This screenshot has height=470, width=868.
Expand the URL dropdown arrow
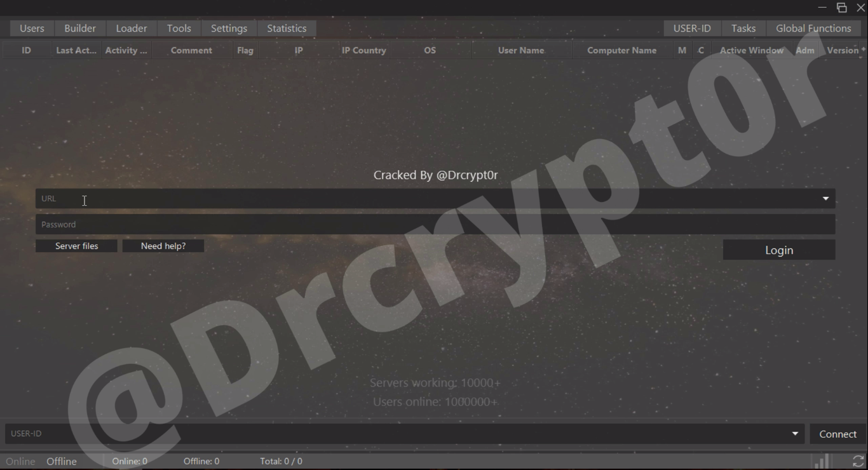[x=825, y=199]
